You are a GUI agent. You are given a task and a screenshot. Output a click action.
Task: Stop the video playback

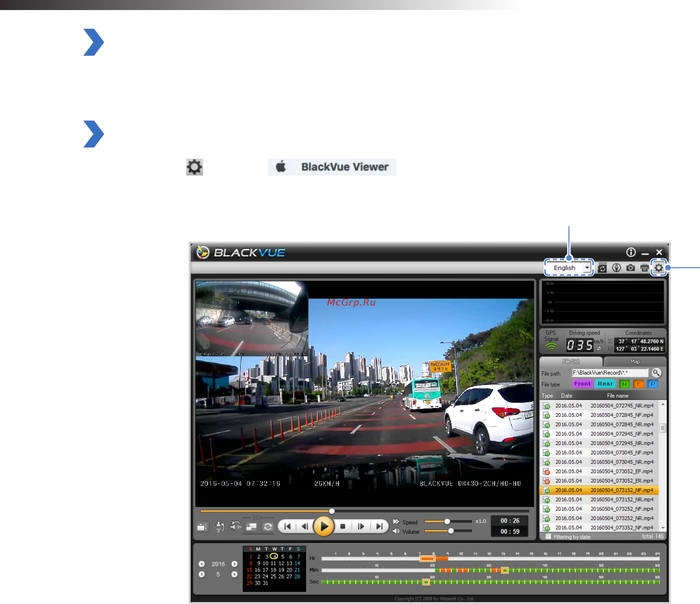coord(343,526)
